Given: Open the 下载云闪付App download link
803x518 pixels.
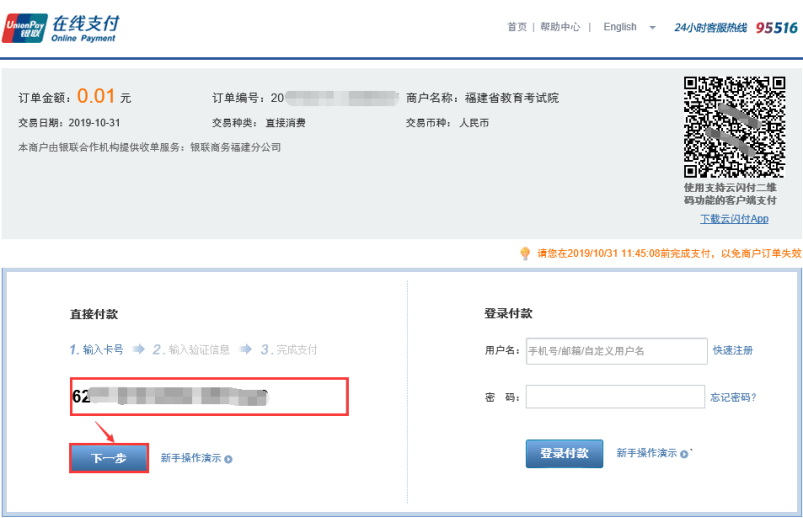Looking at the screenshot, I should (x=733, y=219).
